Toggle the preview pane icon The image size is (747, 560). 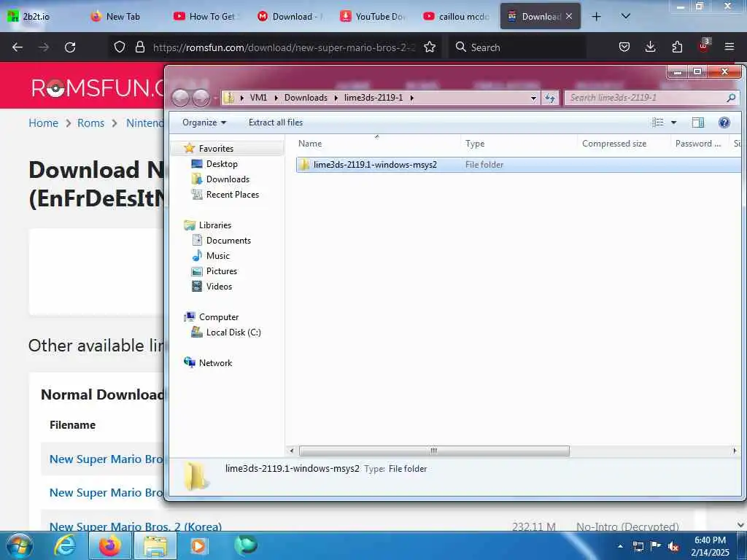[698, 122]
